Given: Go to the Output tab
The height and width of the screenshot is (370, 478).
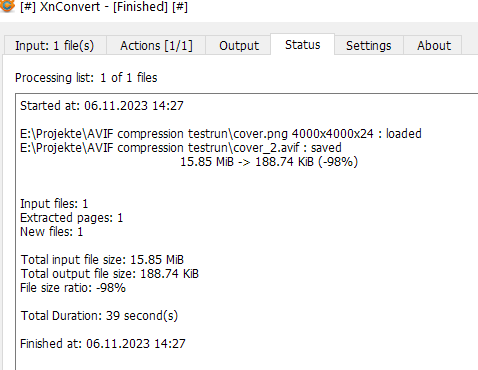Looking at the screenshot, I should tap(238, 45).
